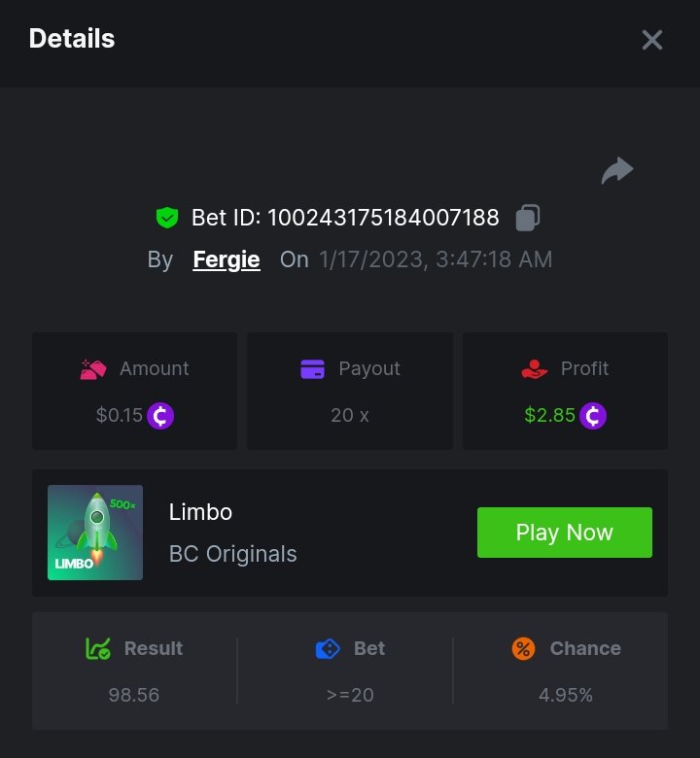Click the pink Amount icon

pos(93,369)
